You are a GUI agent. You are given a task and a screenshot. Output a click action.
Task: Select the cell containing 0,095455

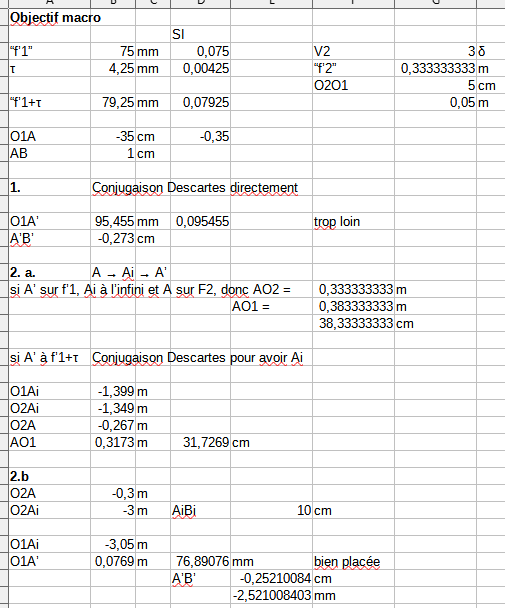200,221
